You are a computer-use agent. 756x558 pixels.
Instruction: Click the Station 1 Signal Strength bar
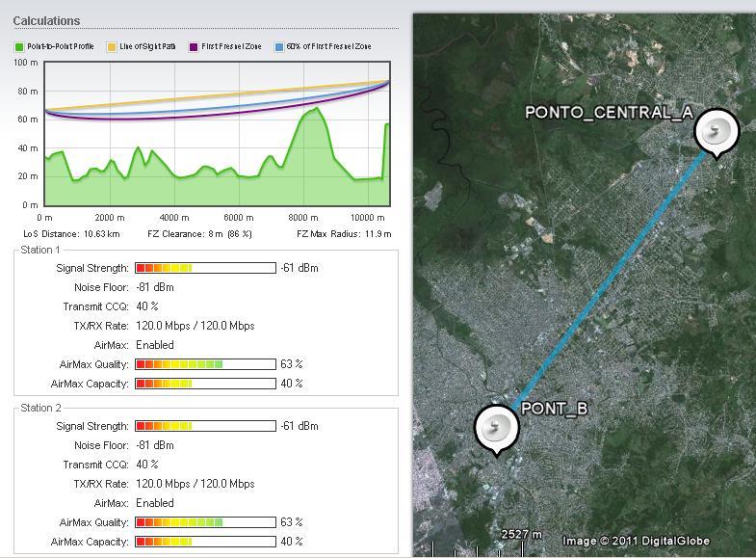tap(205, 268)
